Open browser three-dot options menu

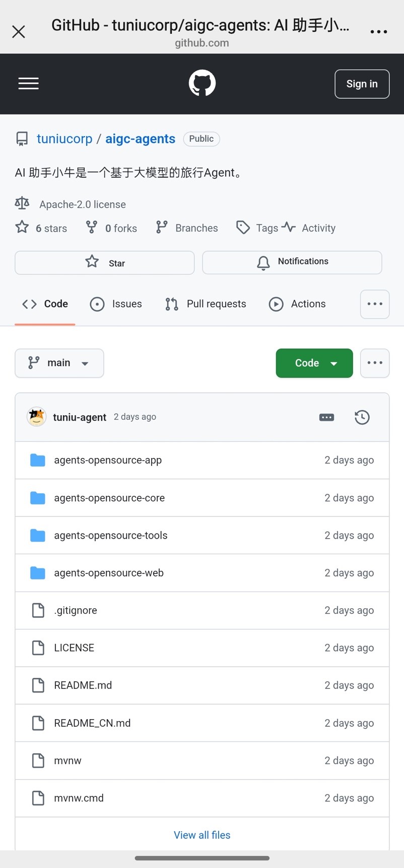click(x=378, y=32)
